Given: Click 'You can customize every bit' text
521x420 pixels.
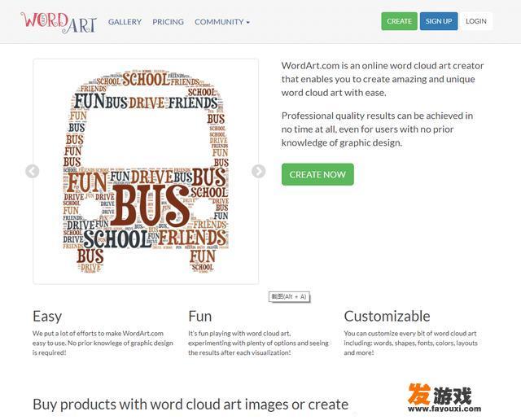Looking at the screenshot, I should [x=410, y=343].
